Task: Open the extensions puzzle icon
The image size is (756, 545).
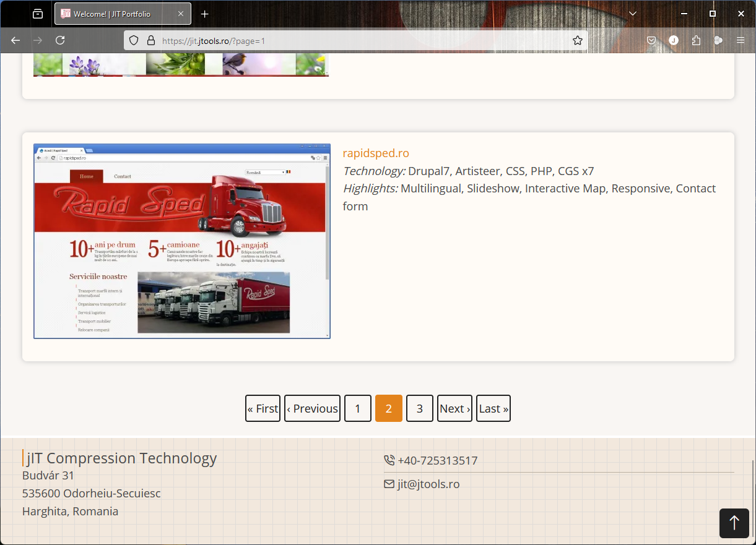Action: [696, 40]
